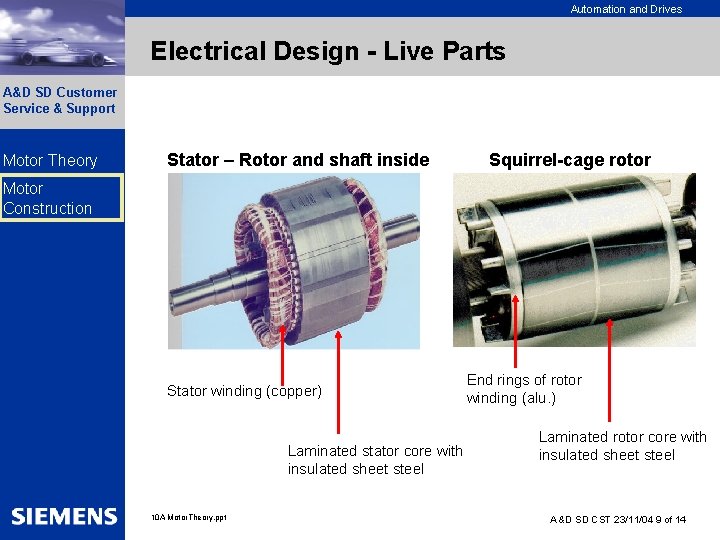Click the Siemens logo
Image resolution: width=720 pixels, height=540 pixels.
[64, 517]
